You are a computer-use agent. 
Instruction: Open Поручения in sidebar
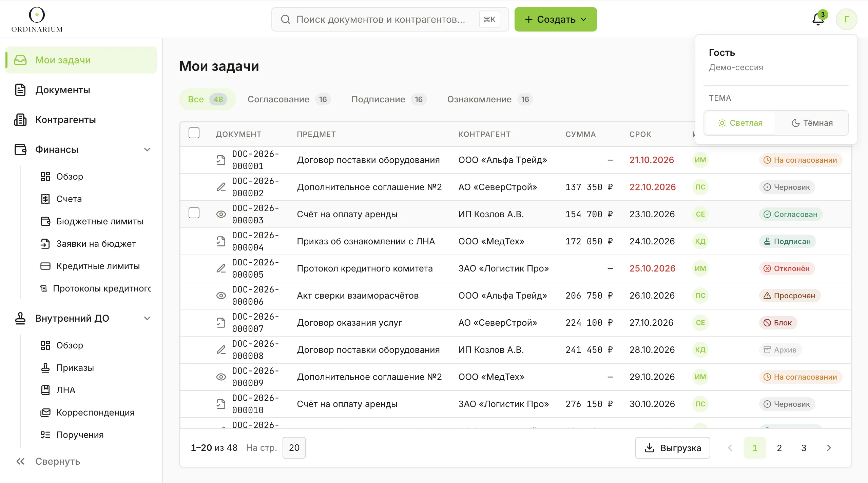click(x=72, y=435)
